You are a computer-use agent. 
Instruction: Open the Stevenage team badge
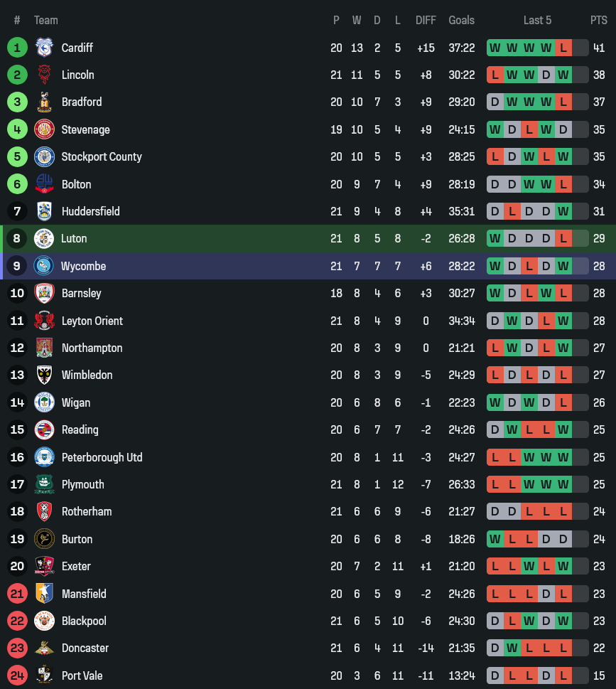pyautogui.click(x=44, y=129)
